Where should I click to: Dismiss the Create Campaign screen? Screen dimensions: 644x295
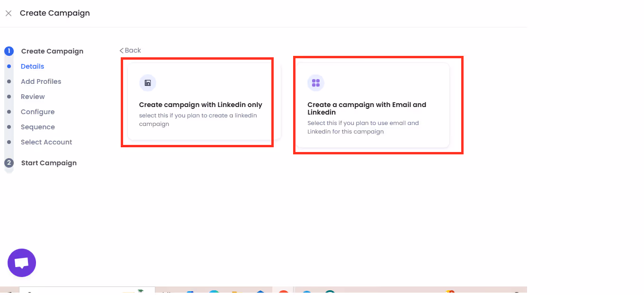click(x=8, y=13)
